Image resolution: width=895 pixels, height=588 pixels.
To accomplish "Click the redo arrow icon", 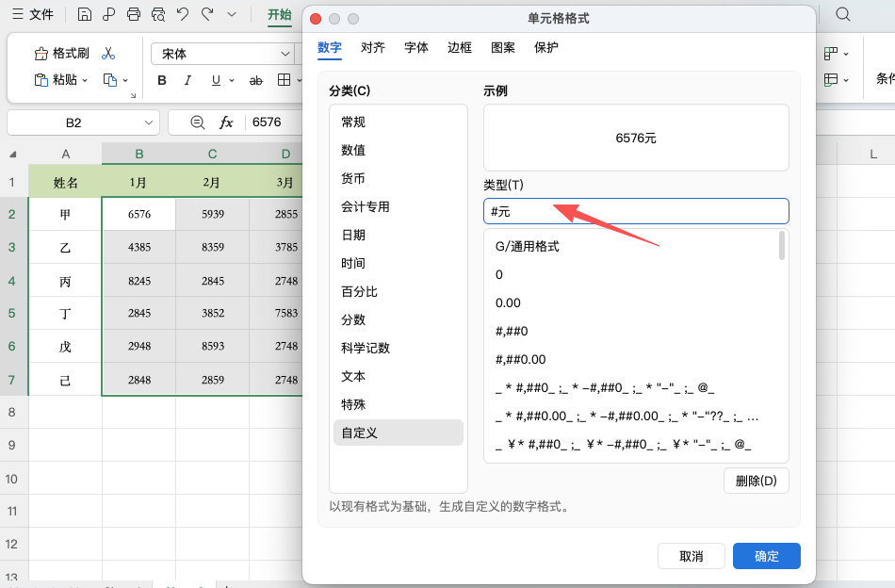I will pyautogui.click(x=207, y=14).
